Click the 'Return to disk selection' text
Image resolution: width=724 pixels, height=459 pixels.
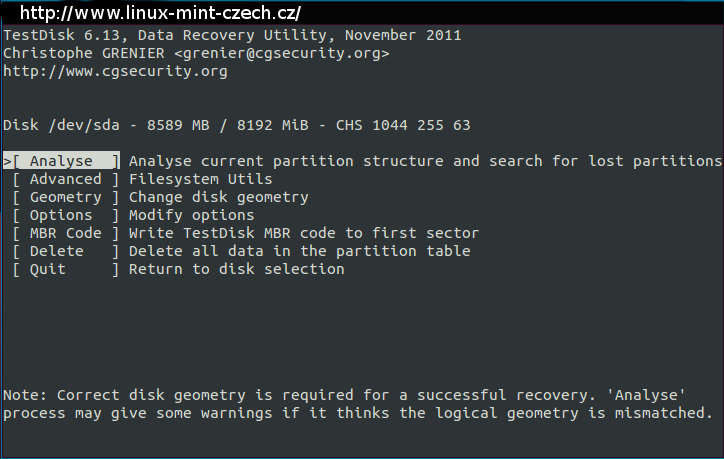237,269
